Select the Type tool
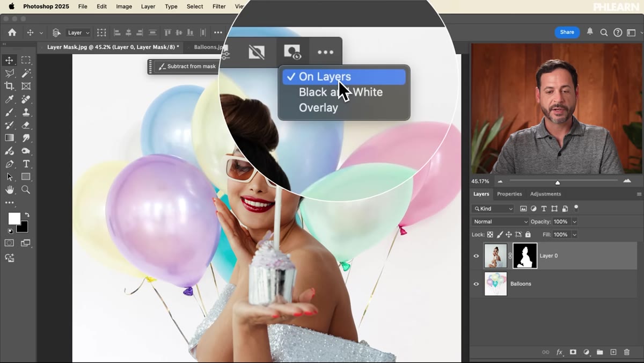Image resolution: width=644 pixels, height=363 pixels. (x=26, y=164)
